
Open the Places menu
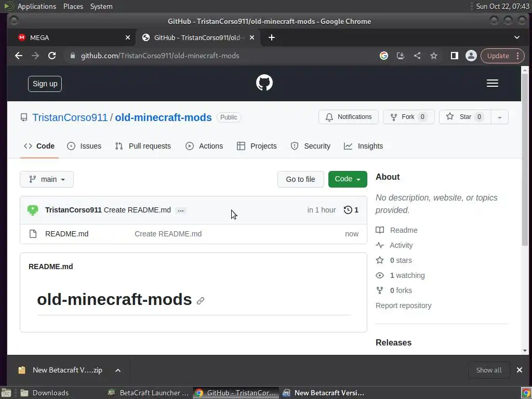tap(73, 6)
